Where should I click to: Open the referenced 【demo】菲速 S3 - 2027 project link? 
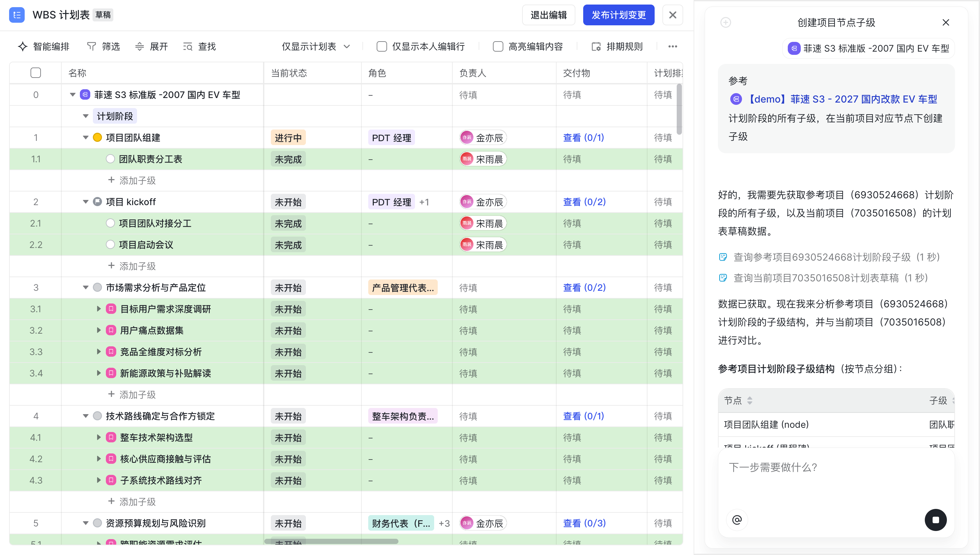point(834,99)
